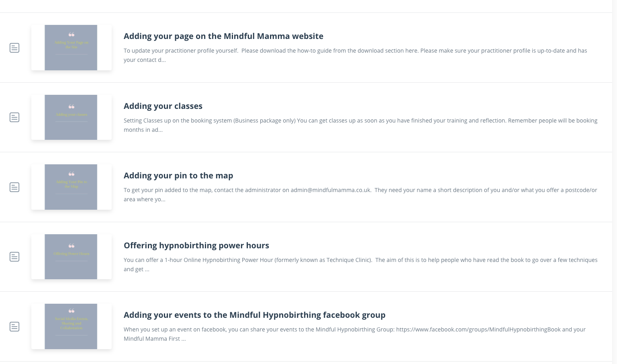Click document icon beside Adding your pin lesson
This screenshot has width=617, height=364.
(14, 187)
